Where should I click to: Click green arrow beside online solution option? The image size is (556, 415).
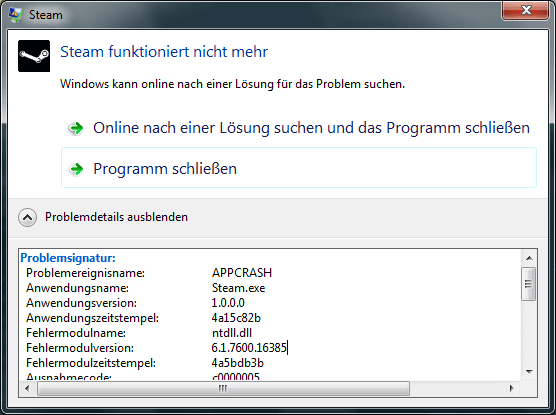click(x=76, y=128)
